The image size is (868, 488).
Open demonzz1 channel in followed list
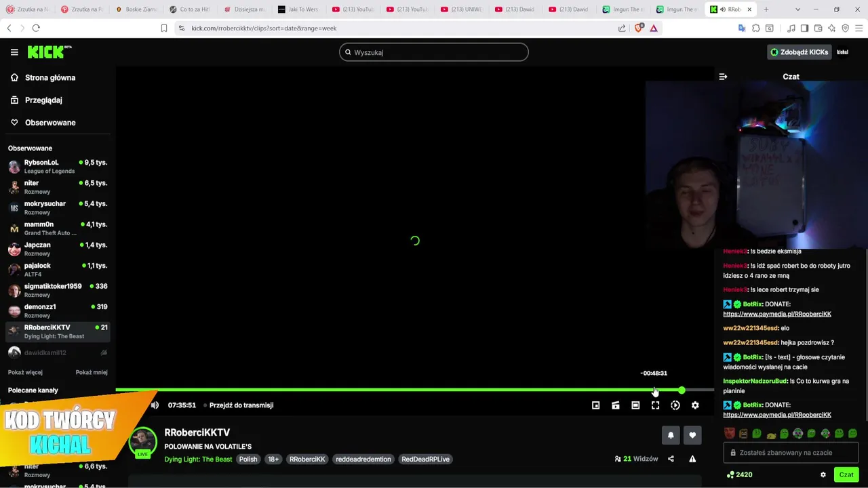pos(58,311)
